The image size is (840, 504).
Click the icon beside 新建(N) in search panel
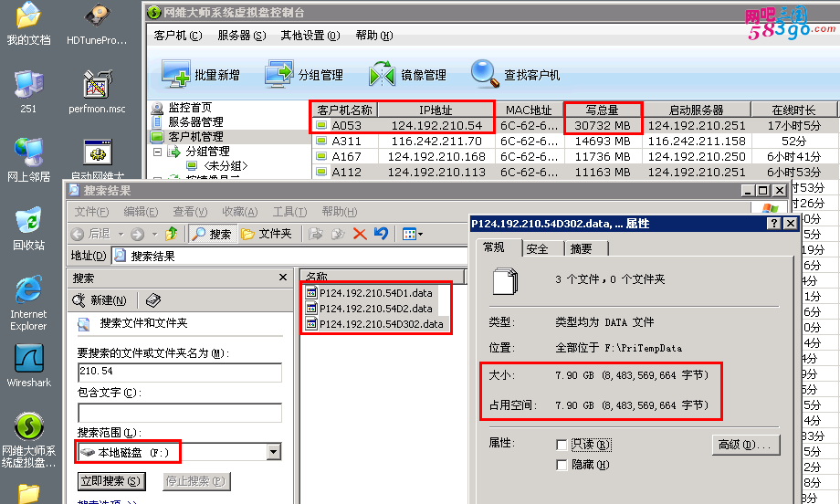point(153,300)
